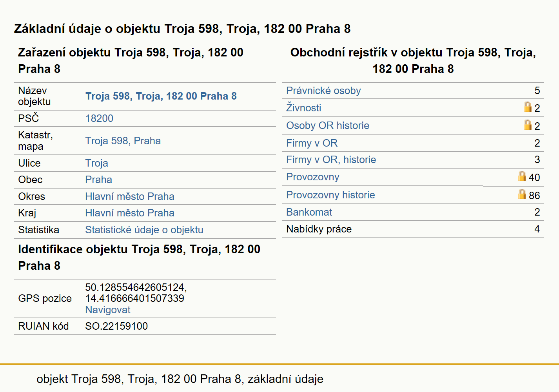Open the Právnické osoby link
This screenshot has height=392, width=559.
coord(323,91)
